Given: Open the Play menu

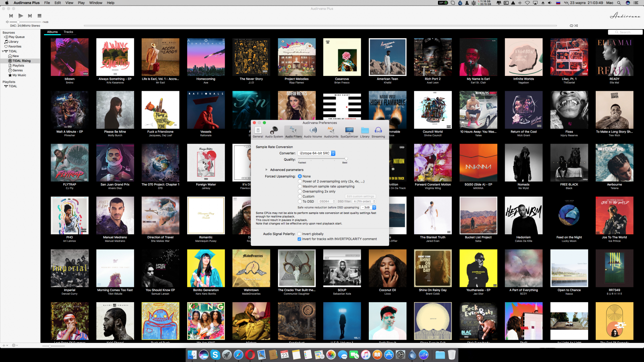Looking at the screenshot, I should point(81,3).
